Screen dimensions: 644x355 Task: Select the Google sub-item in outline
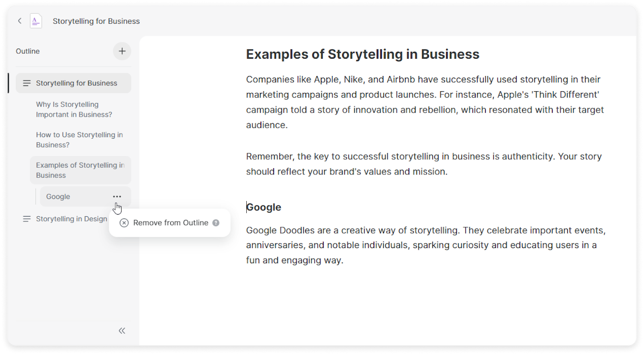point(58,197)
